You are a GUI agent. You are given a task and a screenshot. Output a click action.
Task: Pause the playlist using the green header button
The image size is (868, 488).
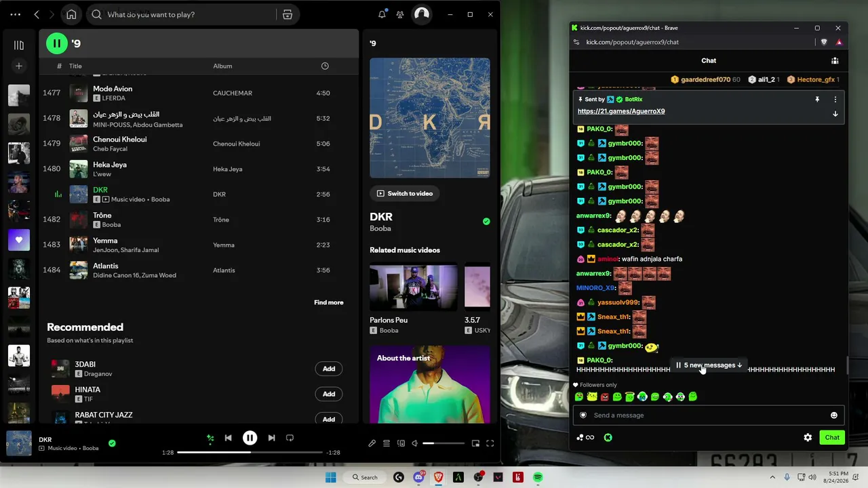[57, 43]
